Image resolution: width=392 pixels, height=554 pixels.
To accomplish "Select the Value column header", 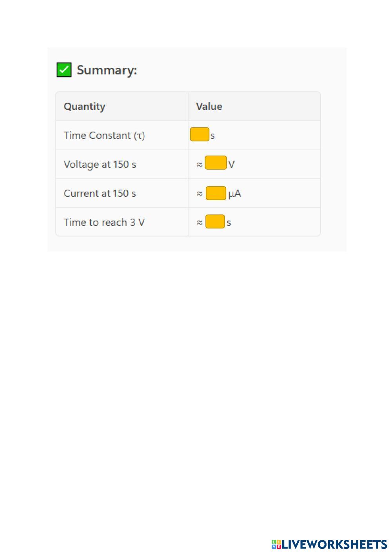I will [x=209, y=107].
